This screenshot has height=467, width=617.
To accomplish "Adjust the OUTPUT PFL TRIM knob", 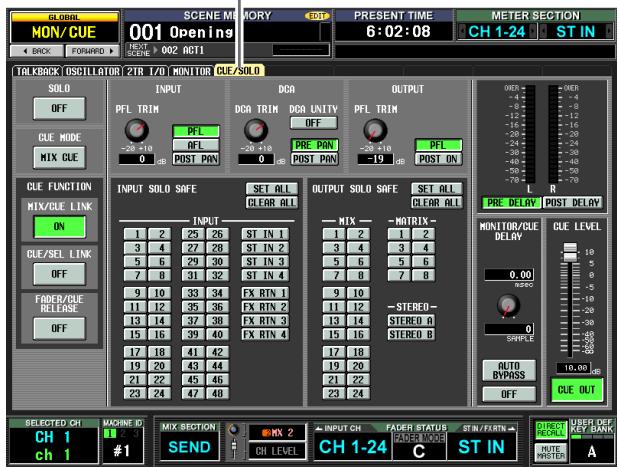I will (x=375, y=130).
